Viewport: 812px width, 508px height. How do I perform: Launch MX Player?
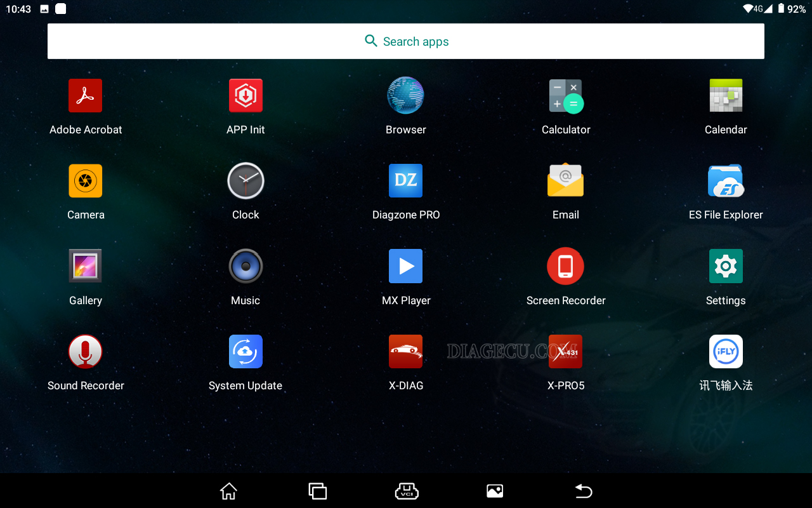click(405, 267)
